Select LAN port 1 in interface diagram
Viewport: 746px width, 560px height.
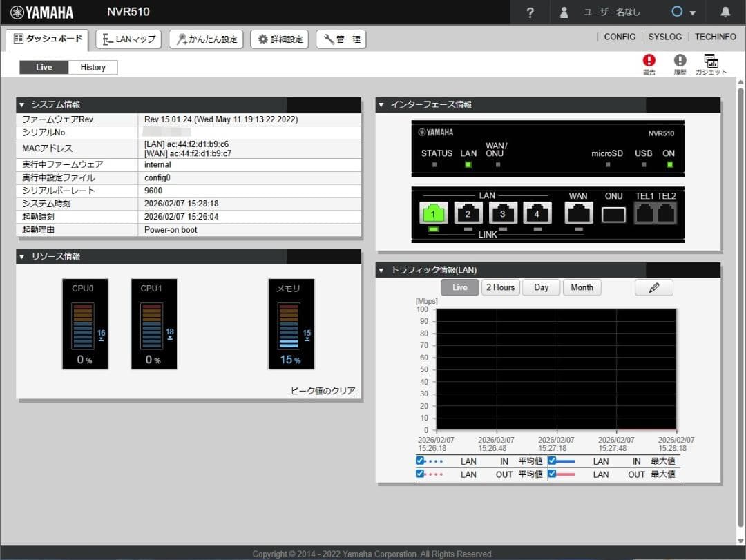pos(433,213)
